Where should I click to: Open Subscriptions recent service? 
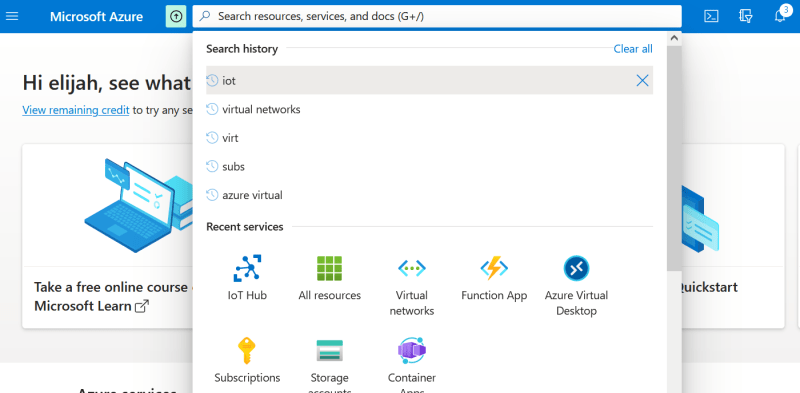247,360
